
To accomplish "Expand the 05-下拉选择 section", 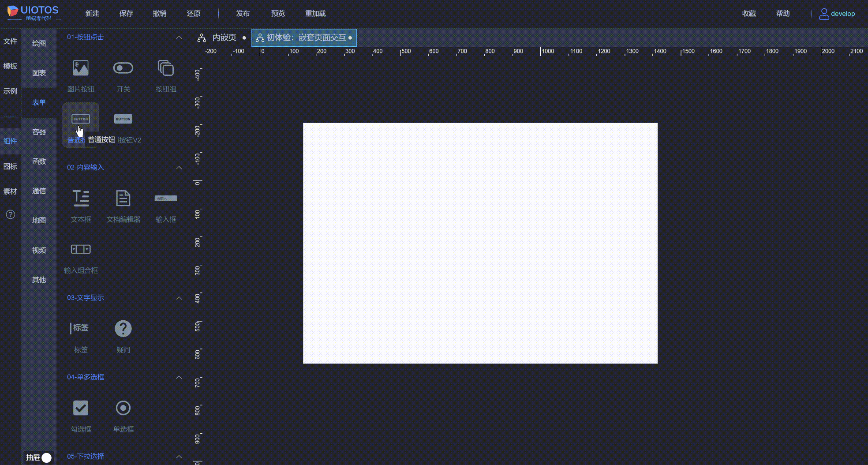I will [179, 457].
